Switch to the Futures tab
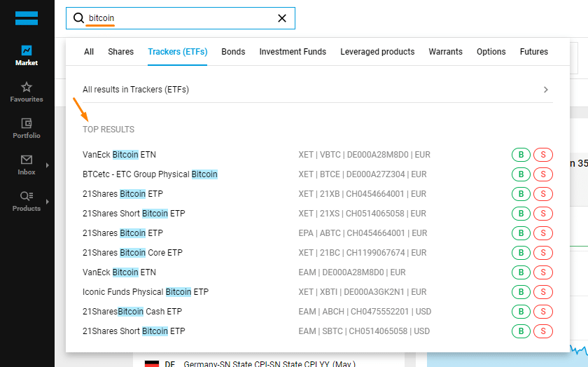This screenshot has width=588, height=367. coord(534,52)
